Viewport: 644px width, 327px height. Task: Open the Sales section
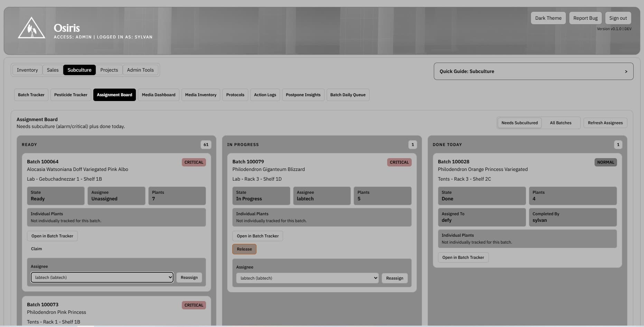point(53,70)
